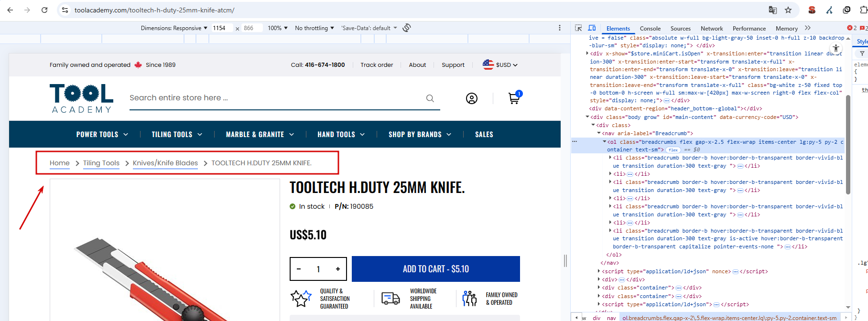Click the About link

(417, 65)
